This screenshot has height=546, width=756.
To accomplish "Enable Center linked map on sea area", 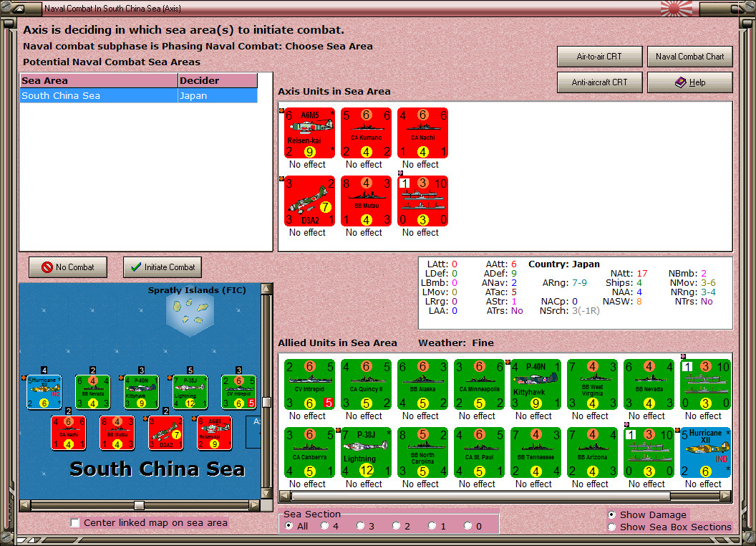I will [74, 523].
